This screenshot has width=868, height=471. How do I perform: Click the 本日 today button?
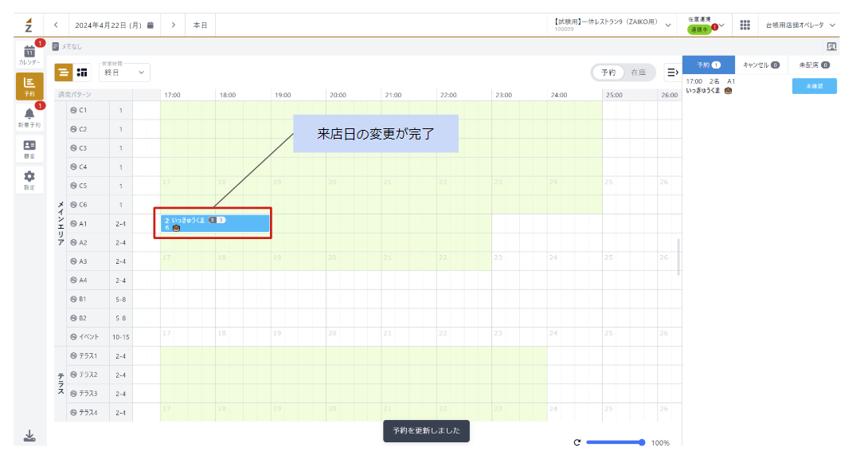[200, 25]
